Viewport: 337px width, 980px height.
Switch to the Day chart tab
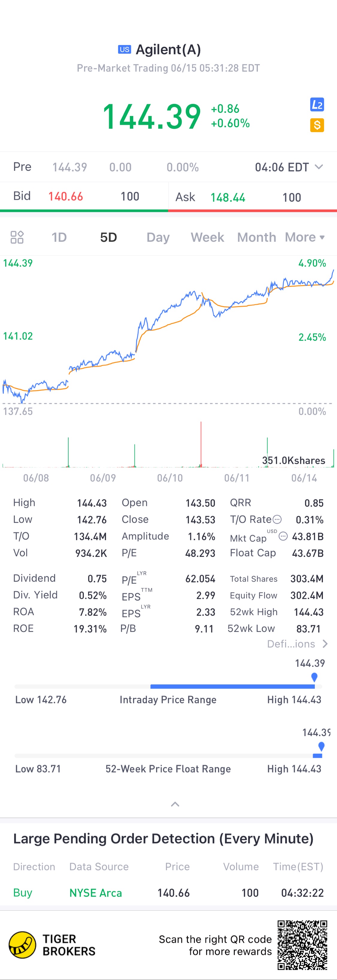tap(158, 237)
